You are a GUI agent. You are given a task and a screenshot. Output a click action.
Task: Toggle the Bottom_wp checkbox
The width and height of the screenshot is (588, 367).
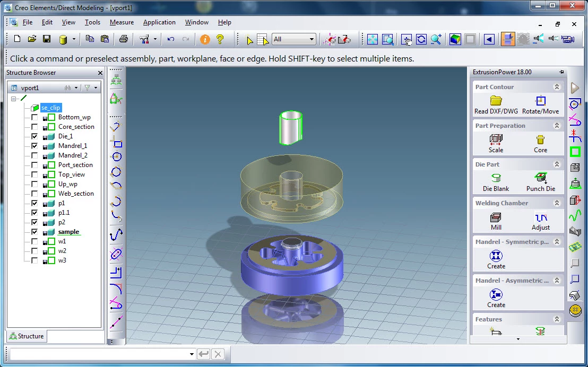[x=34, y=117]
